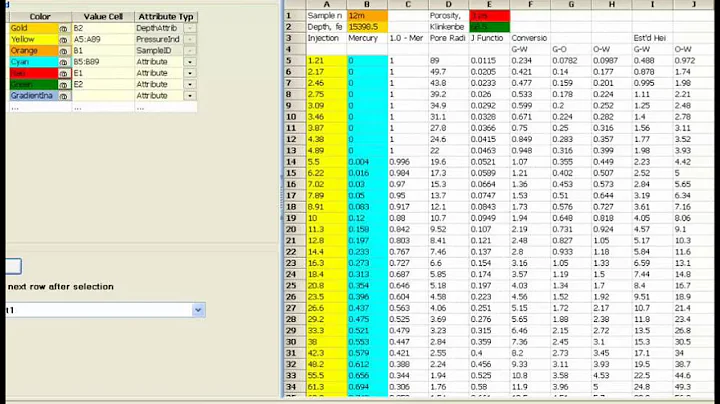720x404 pixels.
Task: Expand the combo box below next row option
Action: pyautogui.click(x=198, y=310)
